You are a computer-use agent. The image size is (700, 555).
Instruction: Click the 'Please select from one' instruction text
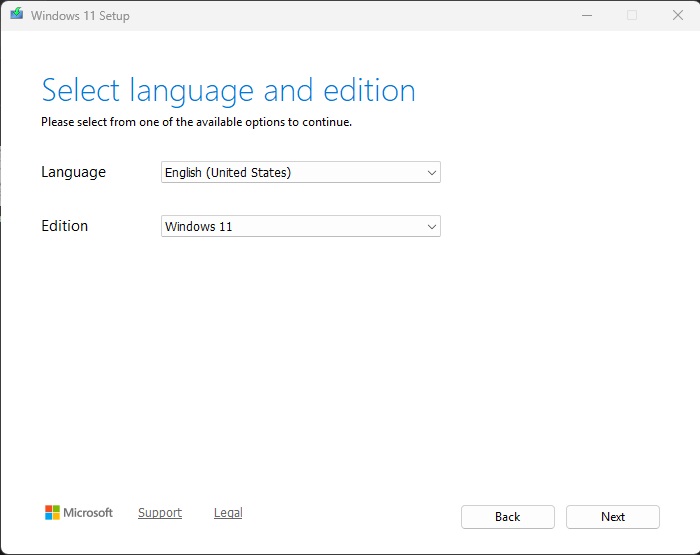[x=196, y=122]
